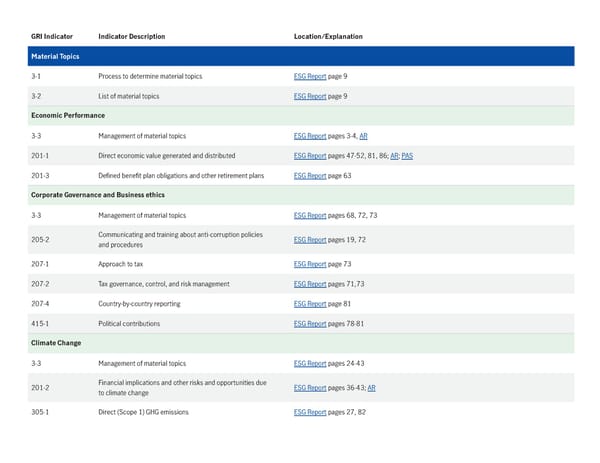Open ESG Report link for anti-corruption training row

(310, 240)
